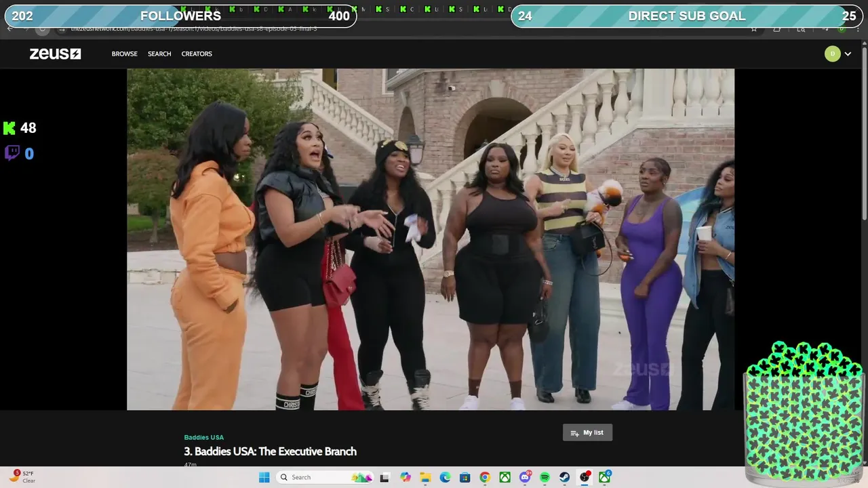The height and width of the screenshot is (488, 868).
Task: Open the Xbox app icon without a badge
Action: 505,477
